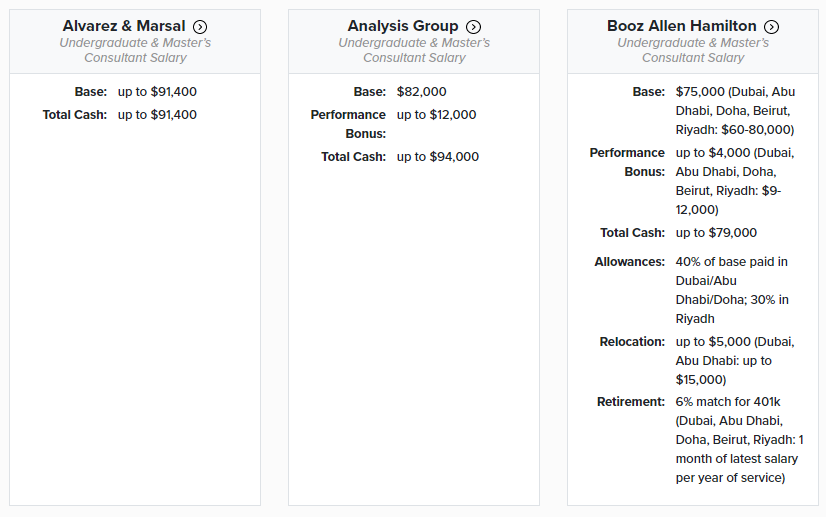Image resolution: width=826 pixels, height=517 pixels.
Task: Open the Alvarez & Marsal company heading
Action: pos(124,26)
